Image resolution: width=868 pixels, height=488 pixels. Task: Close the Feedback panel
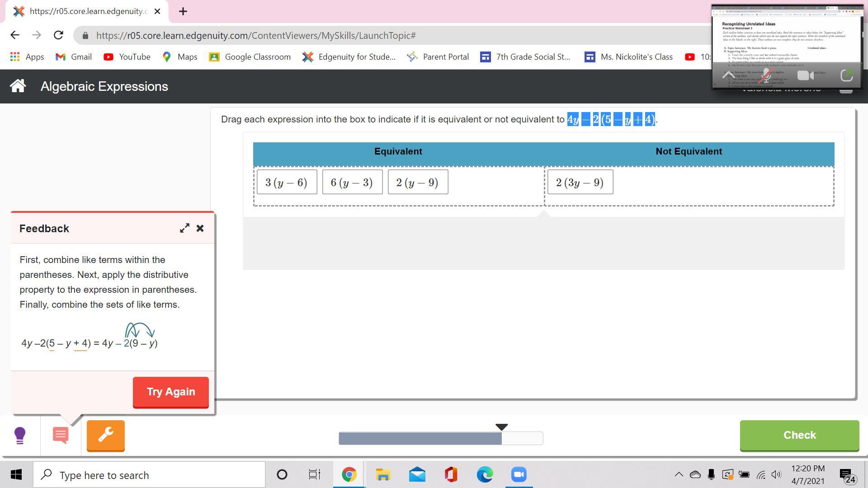[x=200, y=228]
